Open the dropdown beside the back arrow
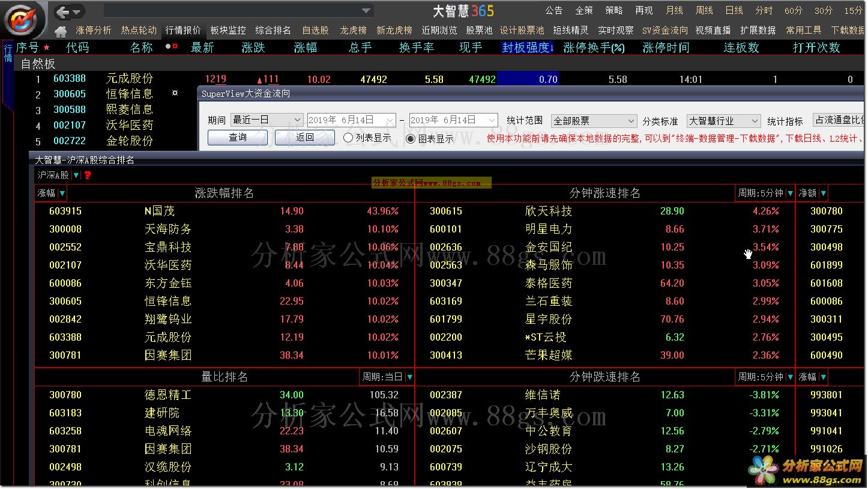The height and width of the screenshot is (489, 868). pyautogui.click(x=77, y=11)
